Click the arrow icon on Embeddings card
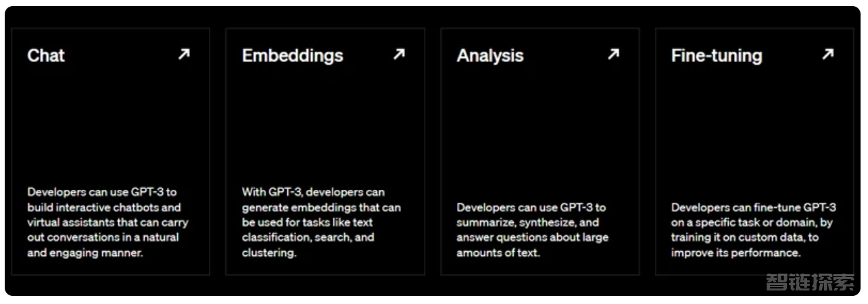This screenshot has width=868, height=304. [x=399, y=54]
